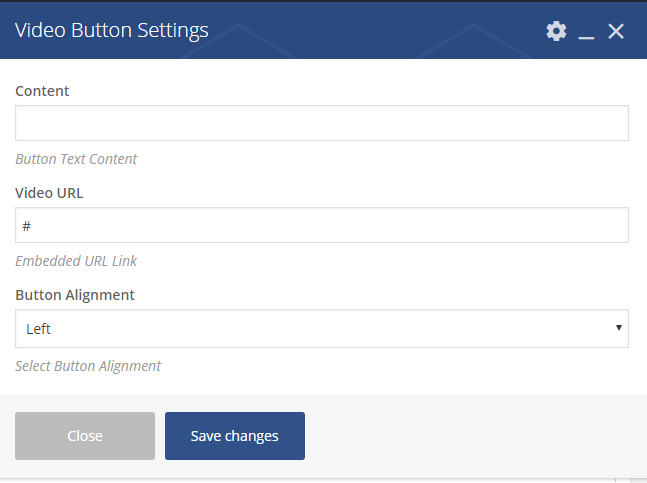The width and height of the screenshot is (647, 483).
Task: Focus the Video URL input field
Action: tap(321, 225)
